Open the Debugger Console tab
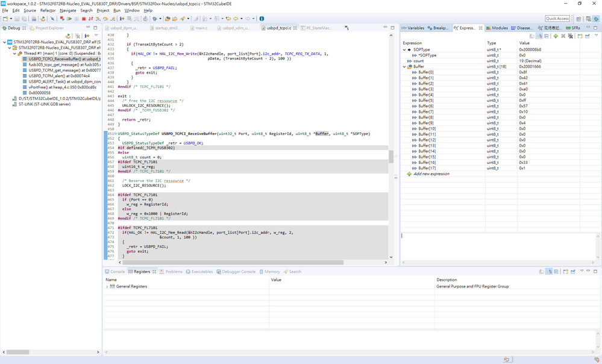Screen dimensions: 602x364 pyautogui.click(x=236, y=271)
